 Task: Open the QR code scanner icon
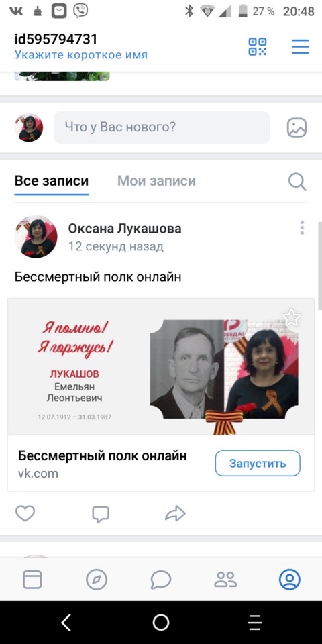coord(258,46)
